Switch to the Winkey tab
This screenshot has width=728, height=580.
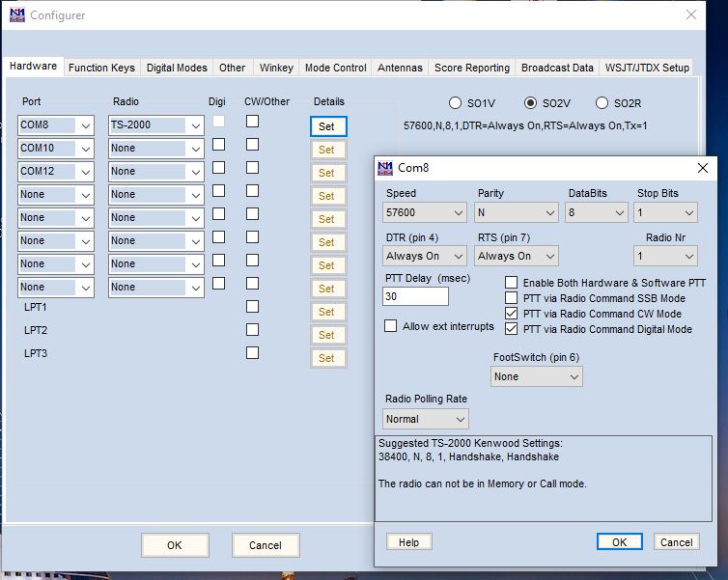(276, 68)
